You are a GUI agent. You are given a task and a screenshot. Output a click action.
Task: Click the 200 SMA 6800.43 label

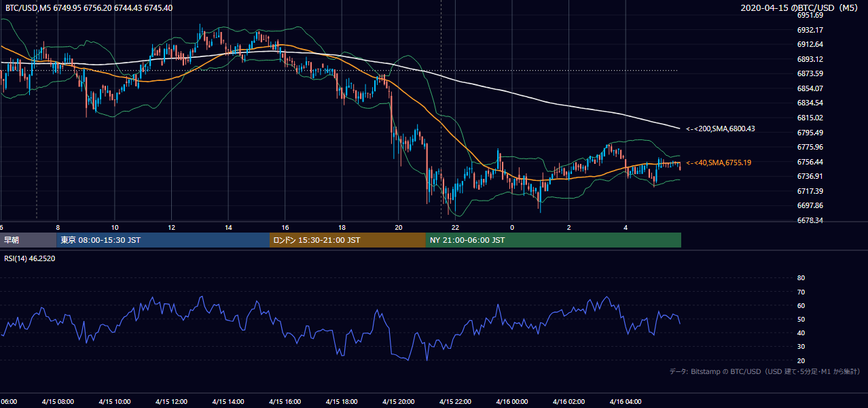pyautogui.click(x=721, y=129)
